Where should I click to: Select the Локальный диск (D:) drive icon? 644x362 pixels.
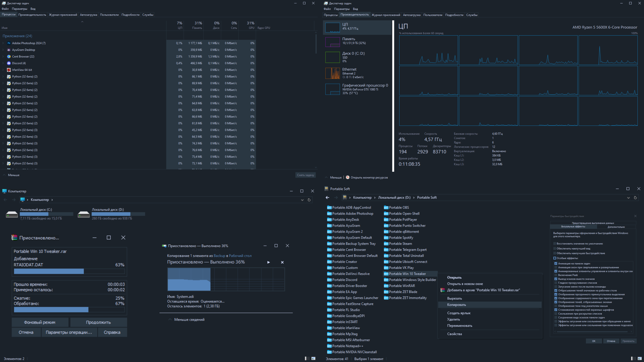pyautogui.click(x=84, y=214)
